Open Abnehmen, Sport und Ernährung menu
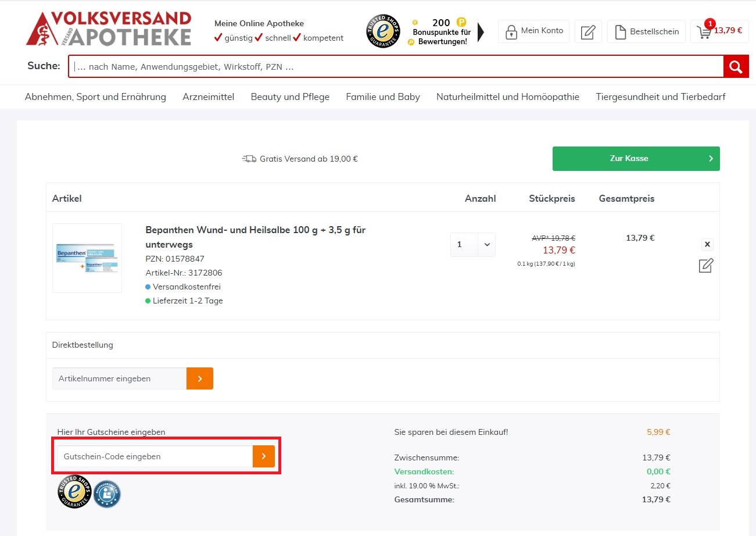756x536 pixels. tap(95, 97)
